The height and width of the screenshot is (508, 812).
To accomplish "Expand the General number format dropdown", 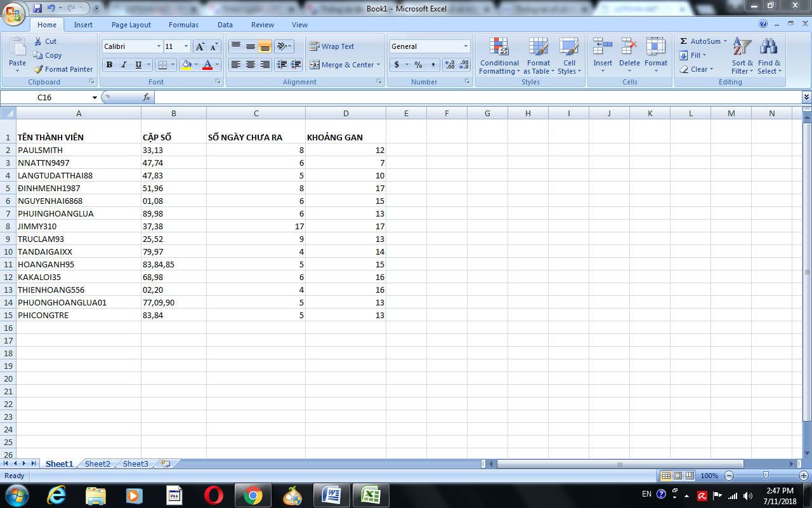I will (x=466, y=46).
